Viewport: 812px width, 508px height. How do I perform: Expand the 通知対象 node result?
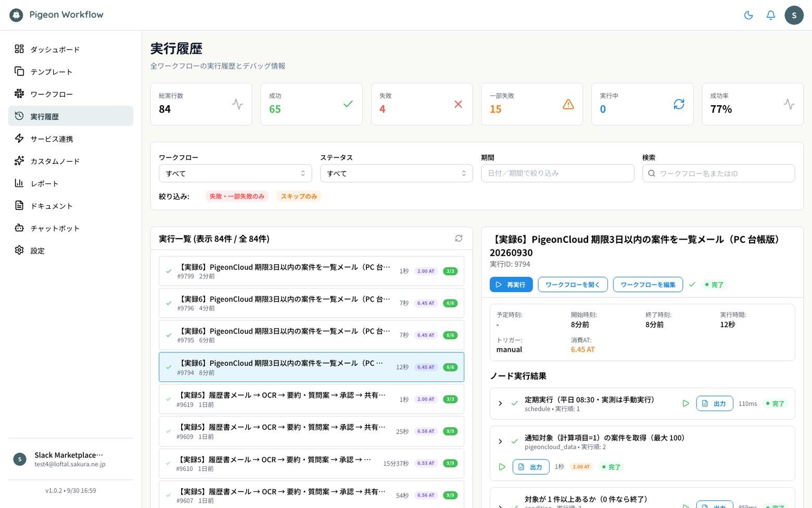tap(500, 441)
